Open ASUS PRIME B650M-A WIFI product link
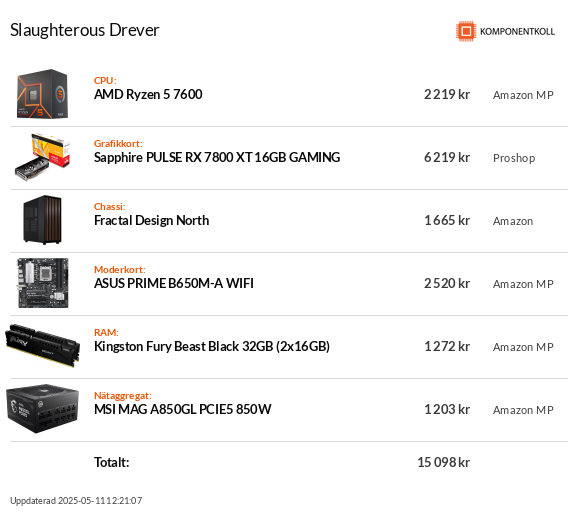This screenshot has height=514, width=577. pos(174,283)
